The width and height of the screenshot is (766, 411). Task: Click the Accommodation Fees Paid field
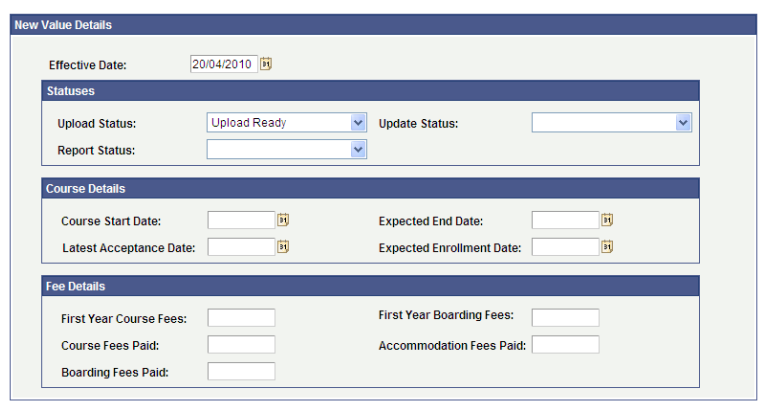[x=565, y=345]
